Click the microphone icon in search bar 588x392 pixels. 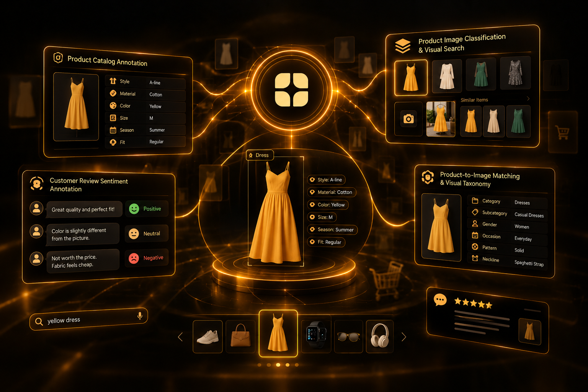click(x=140, y=315)
